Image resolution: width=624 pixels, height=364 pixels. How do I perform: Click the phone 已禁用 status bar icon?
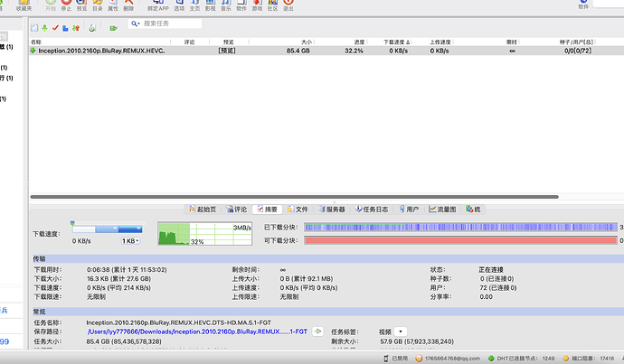385,359
